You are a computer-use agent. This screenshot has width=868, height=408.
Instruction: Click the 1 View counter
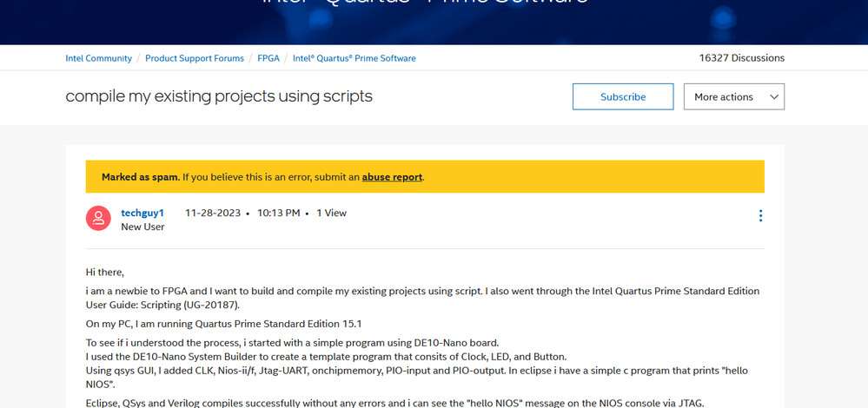[331, 213]
